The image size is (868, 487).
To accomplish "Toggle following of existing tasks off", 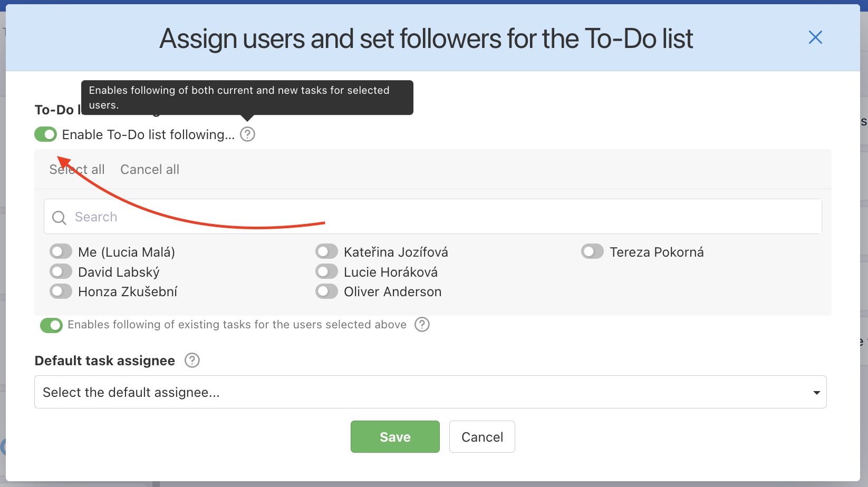I will coord(51,325).
